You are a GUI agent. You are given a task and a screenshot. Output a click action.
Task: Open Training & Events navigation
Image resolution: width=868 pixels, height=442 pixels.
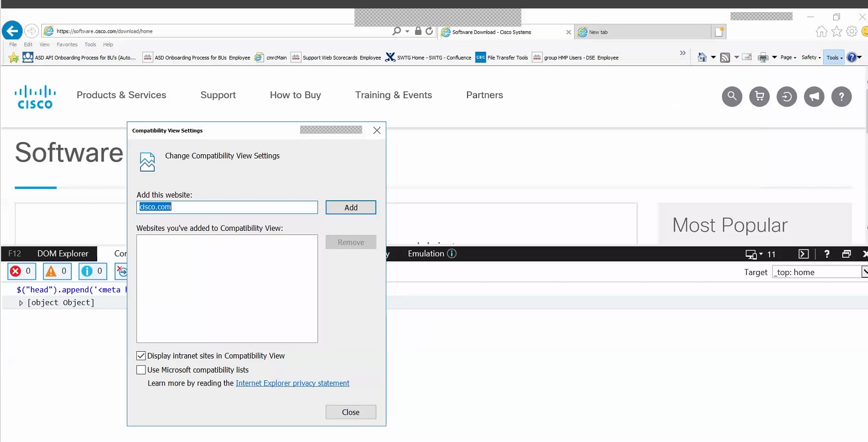394,95
